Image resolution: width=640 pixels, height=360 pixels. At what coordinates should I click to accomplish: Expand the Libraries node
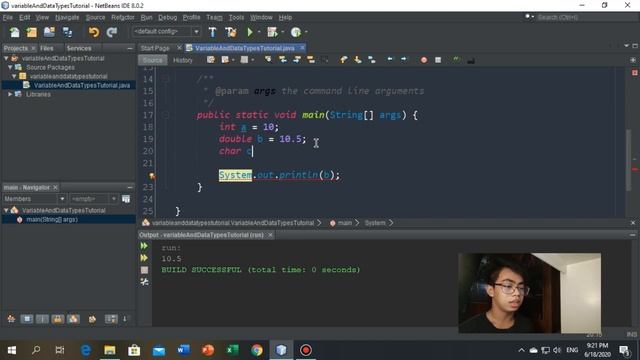10,94
